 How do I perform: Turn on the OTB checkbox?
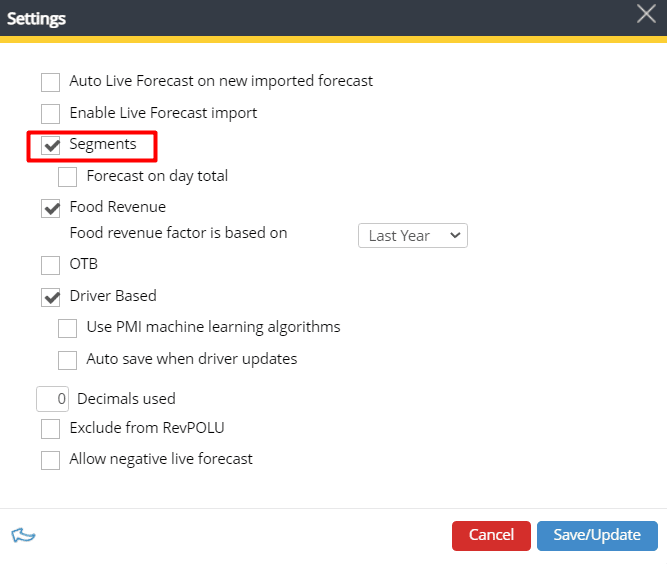point(51,265)
